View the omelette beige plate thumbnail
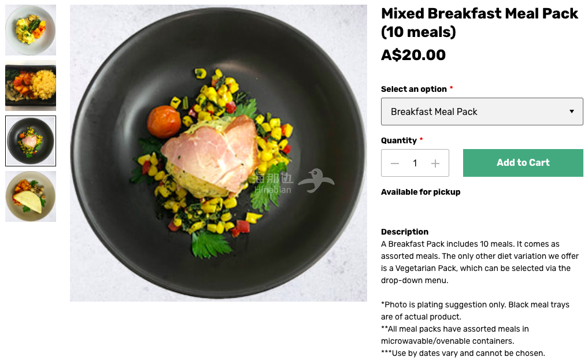The width and height of the screenshot is (588, 364). point(31,196)
